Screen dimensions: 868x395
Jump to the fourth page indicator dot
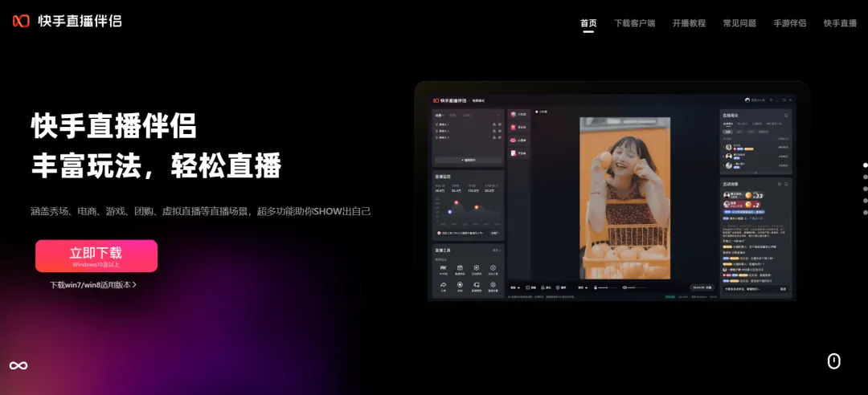pos(866,200)
